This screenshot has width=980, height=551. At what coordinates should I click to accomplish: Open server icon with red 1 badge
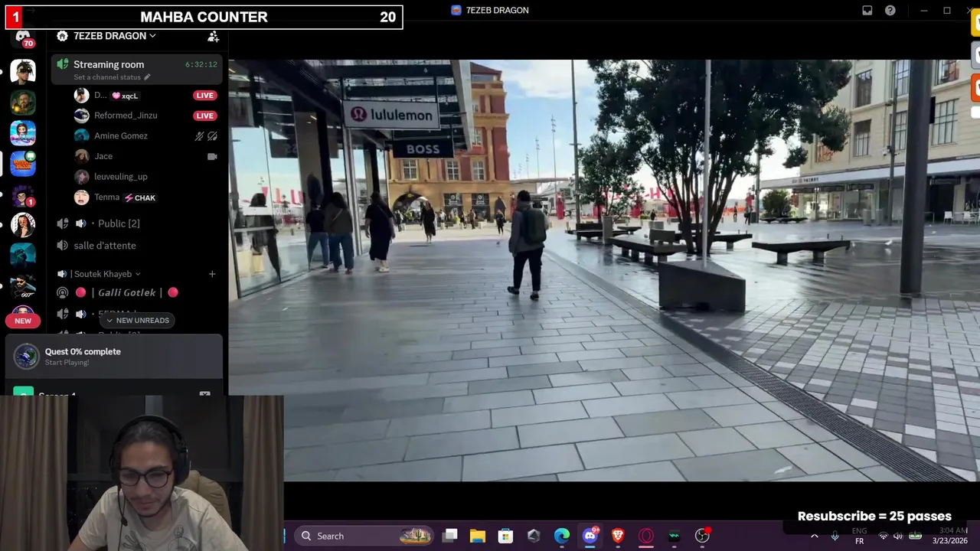coord(23,194)
